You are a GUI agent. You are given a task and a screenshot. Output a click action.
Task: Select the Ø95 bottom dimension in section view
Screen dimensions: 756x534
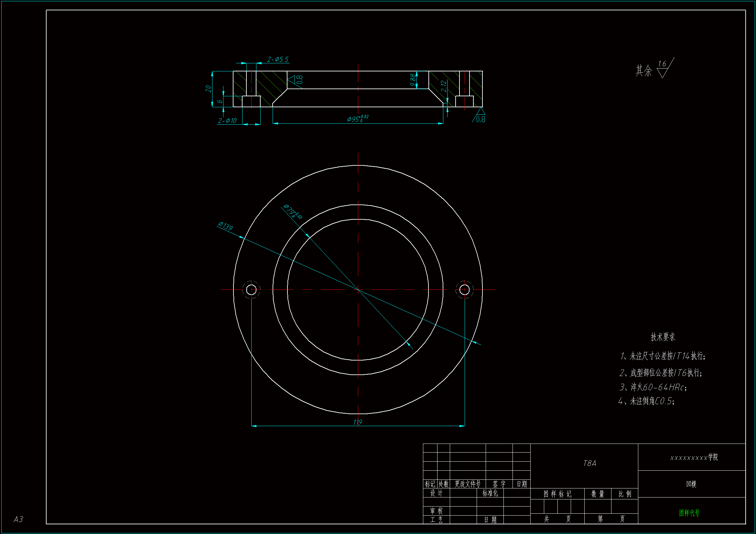coord(357,119)
